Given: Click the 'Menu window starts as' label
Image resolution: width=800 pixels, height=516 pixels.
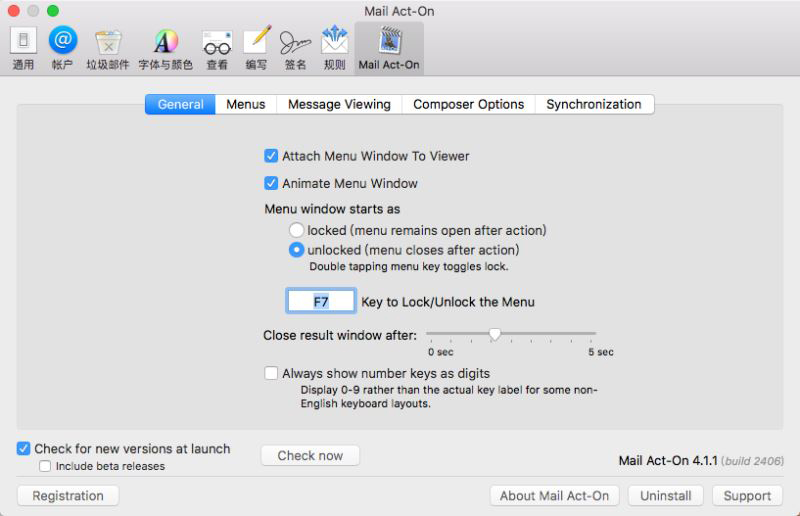Looking at the screenshot, I should (332, 209).
